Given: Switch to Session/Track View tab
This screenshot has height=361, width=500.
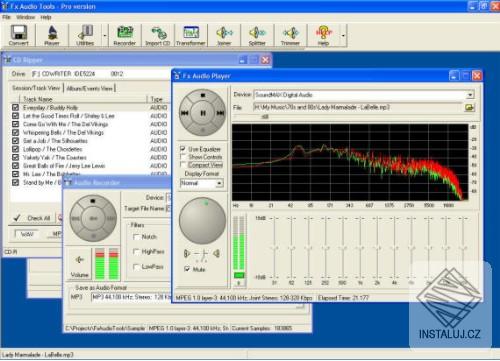Looking at the screenshot, I should [x=36, y=88].
